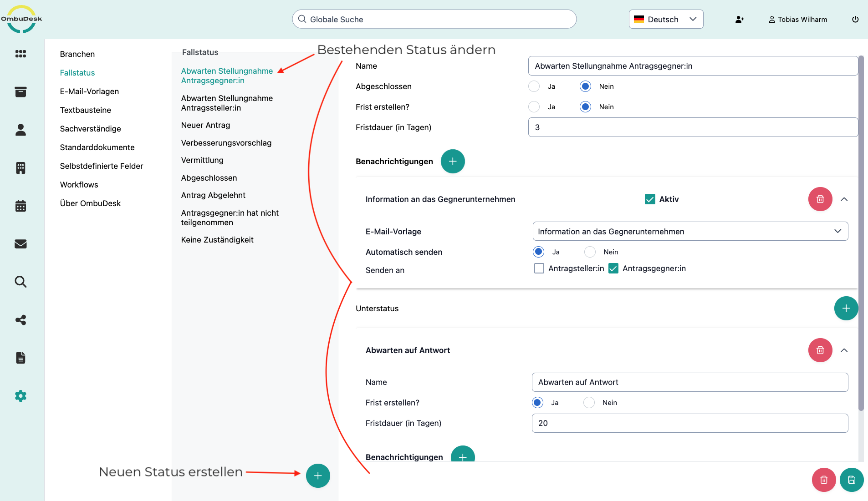Add a new notification with plus next to Benachrichtigungen
The image size is (868, 501).
[453, 162]
